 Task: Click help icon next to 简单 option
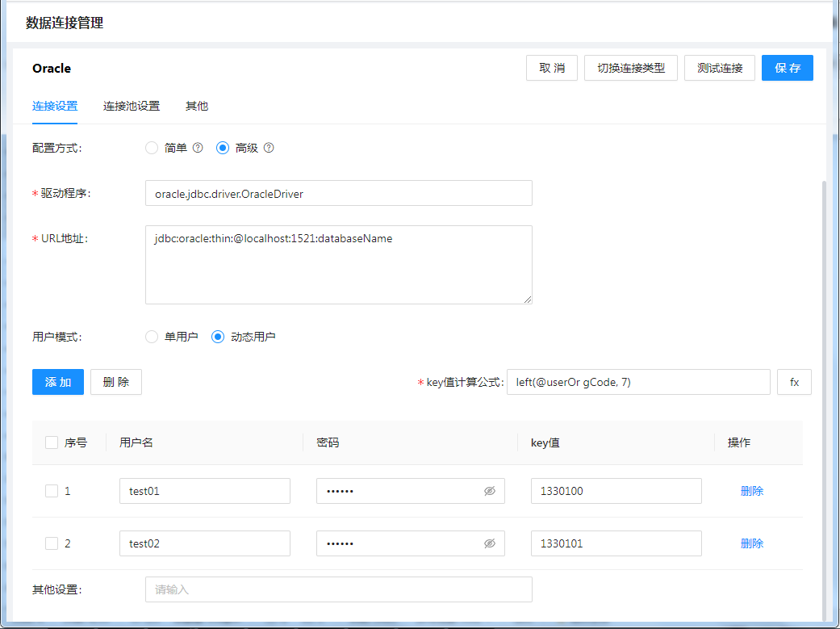pos(198,148)
